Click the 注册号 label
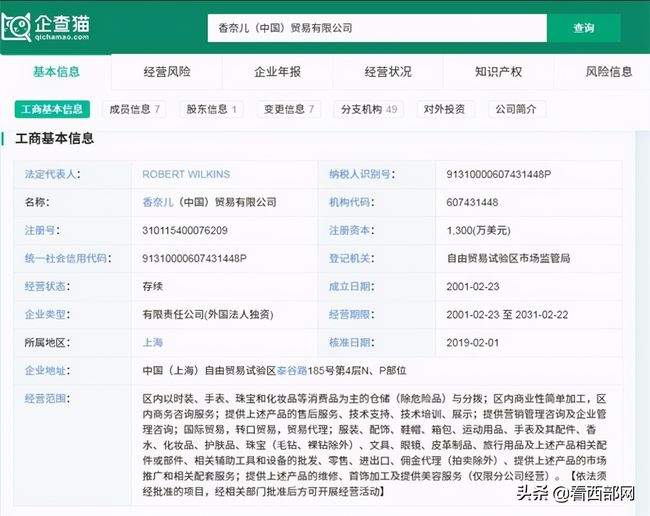Viewport: 650px width, 516px height. point(42,230)
